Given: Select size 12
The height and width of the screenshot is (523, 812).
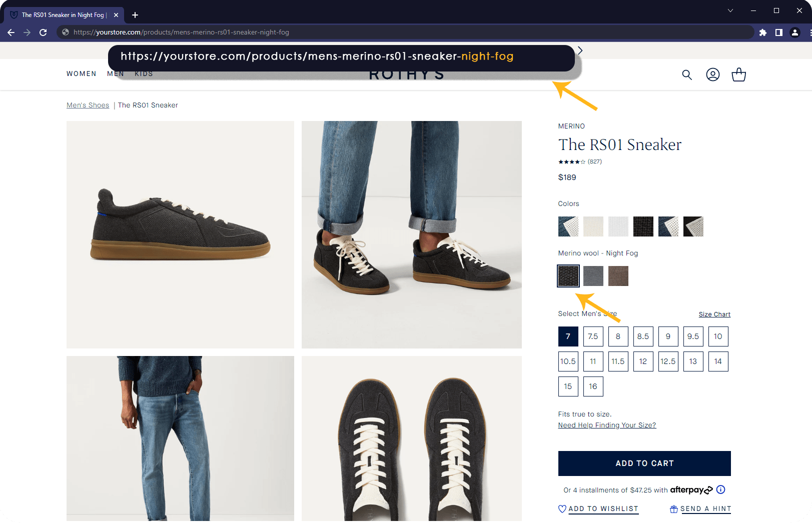Looking at the screenshot, I should (x=643, y=361).
